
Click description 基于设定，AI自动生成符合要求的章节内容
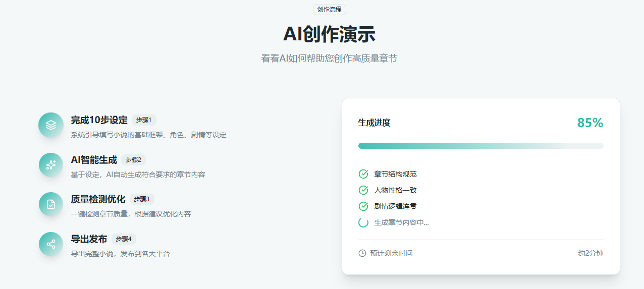click(138, 175)
